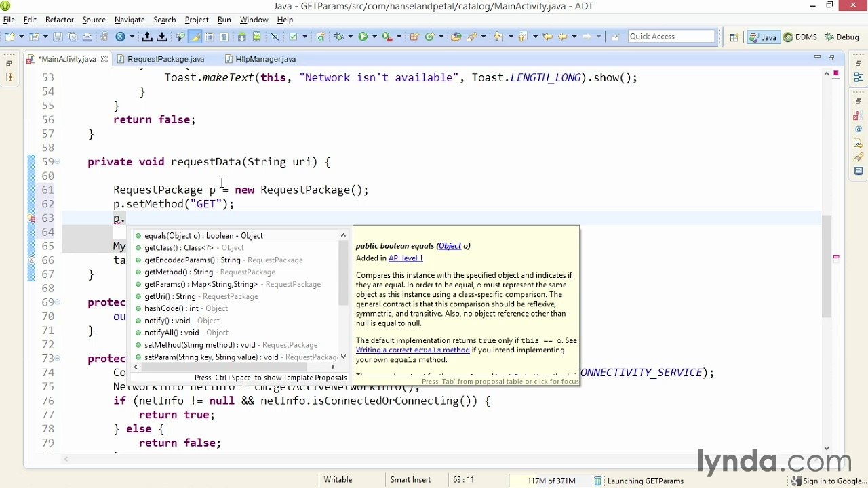868x488 pixels.
Task: Open the Navigate menu
Action: [x=129, y=20]
